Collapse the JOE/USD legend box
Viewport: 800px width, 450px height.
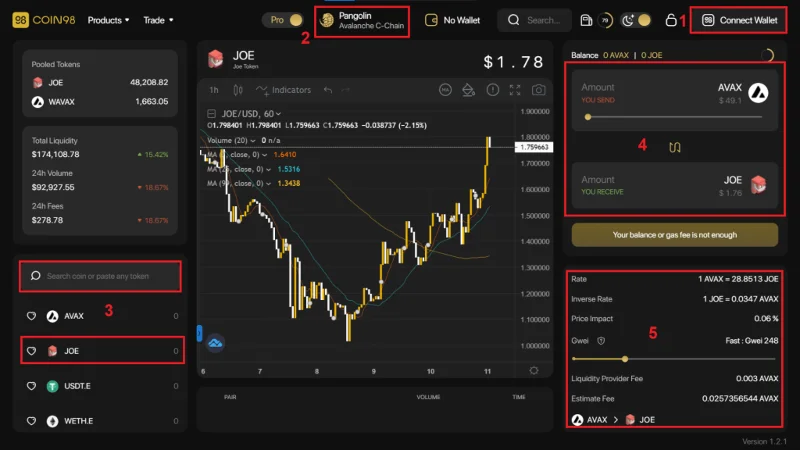[211, 114]
